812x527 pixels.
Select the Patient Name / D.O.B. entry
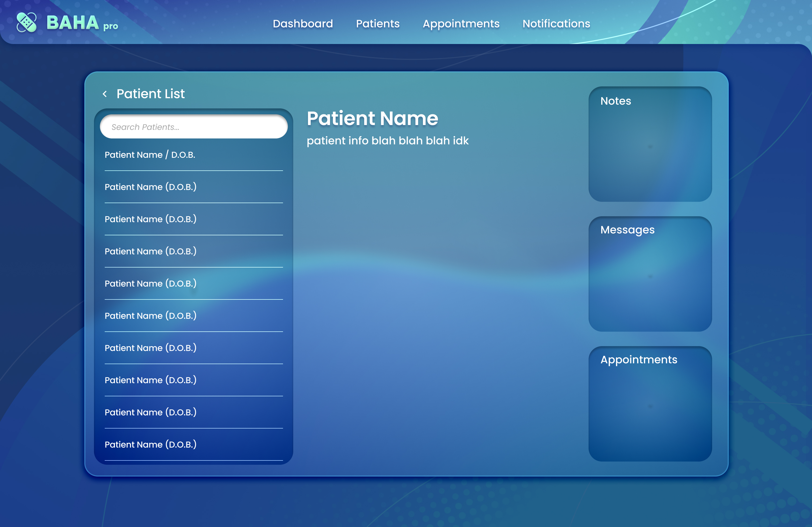pos(150,155)
